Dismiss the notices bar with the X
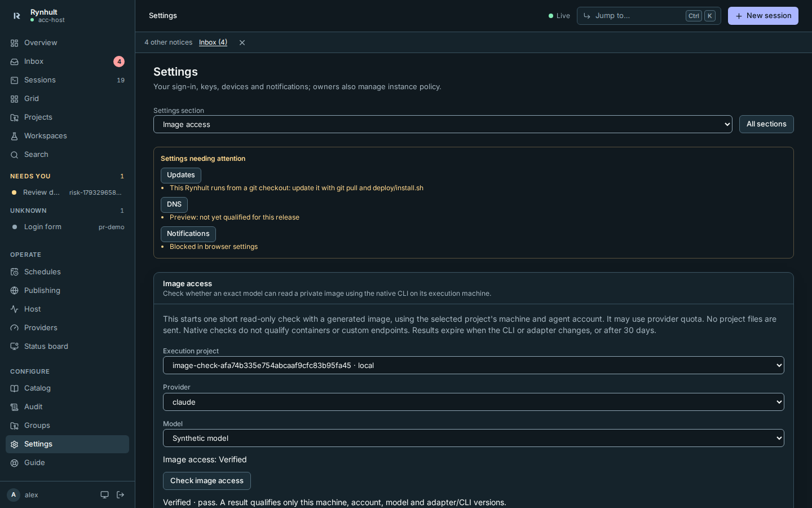812x508 pixels. 242,42
